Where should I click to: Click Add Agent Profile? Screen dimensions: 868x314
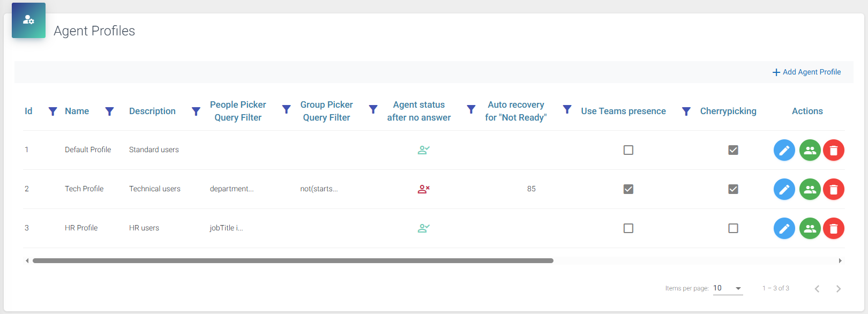pos(806,72)
